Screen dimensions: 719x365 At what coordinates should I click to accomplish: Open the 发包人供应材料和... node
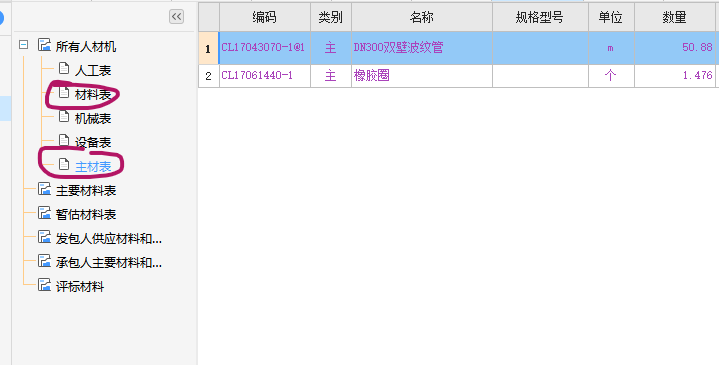pyautogui.click(x=109, y=238)
